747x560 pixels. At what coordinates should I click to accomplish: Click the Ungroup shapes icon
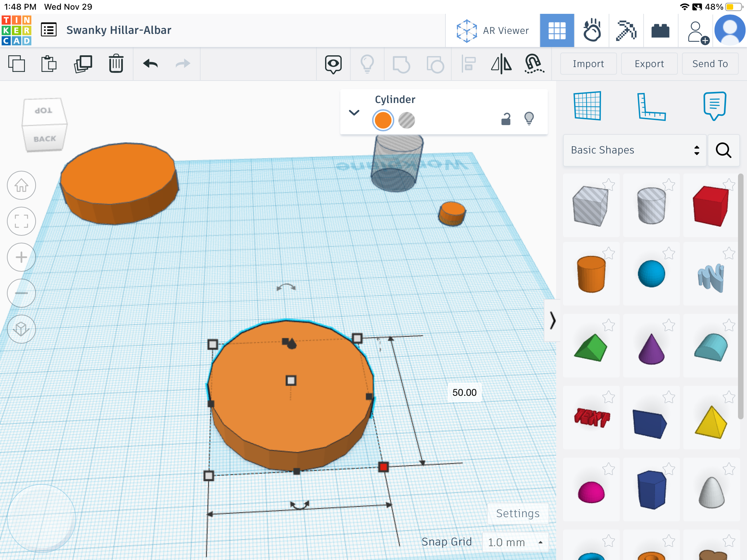[x=435, y=64]
